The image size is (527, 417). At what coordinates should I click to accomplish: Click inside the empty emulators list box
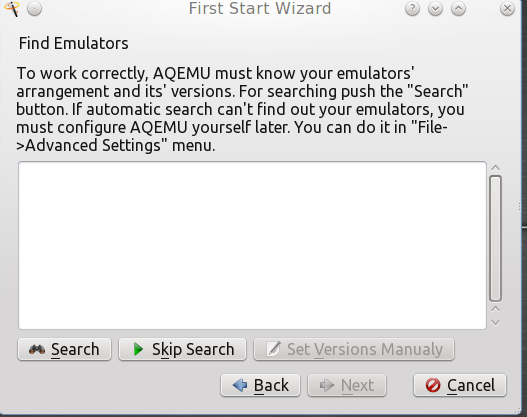(x=252, y=245)
